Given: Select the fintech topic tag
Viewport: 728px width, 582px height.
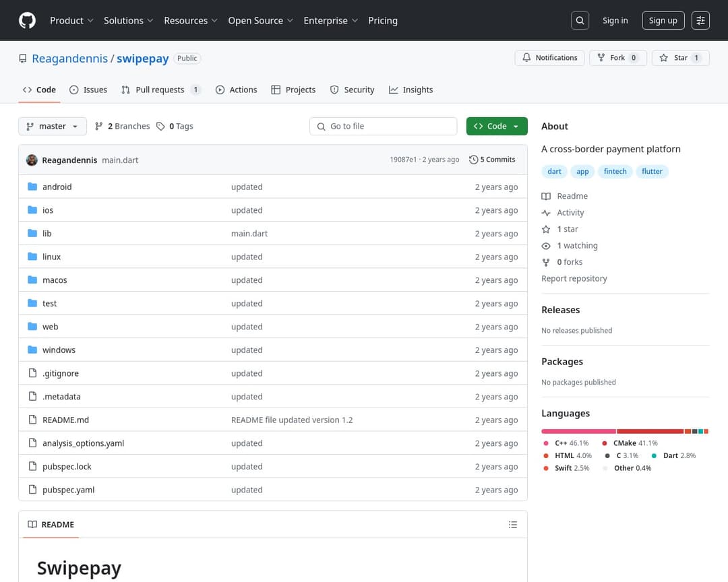Looking at the screenshot, I should tap(615, 171).
